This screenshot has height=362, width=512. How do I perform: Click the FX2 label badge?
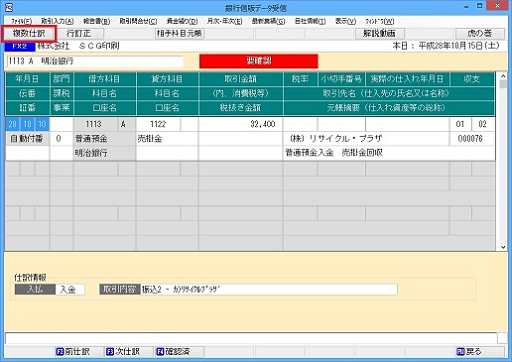[x=19, y=46]
